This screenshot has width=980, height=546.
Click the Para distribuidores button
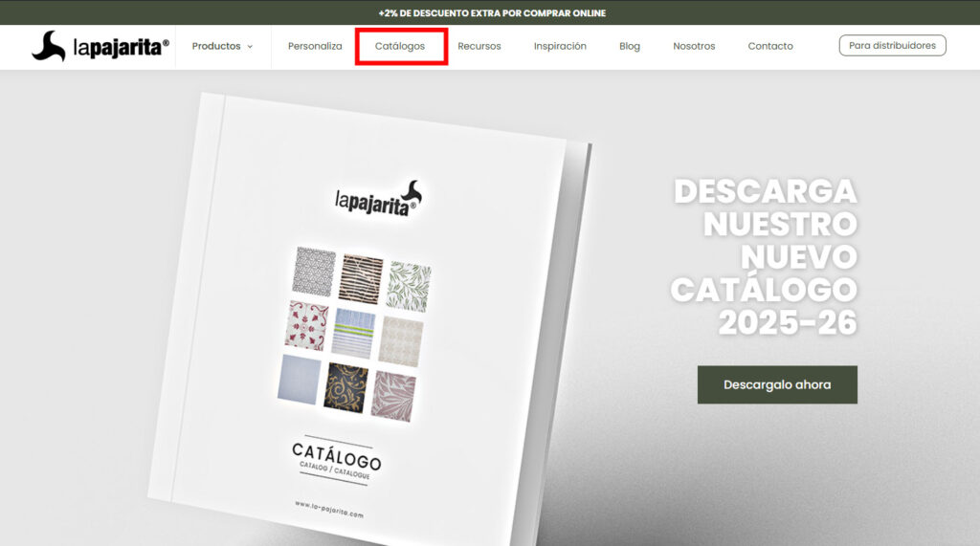(x=892, y=46)
